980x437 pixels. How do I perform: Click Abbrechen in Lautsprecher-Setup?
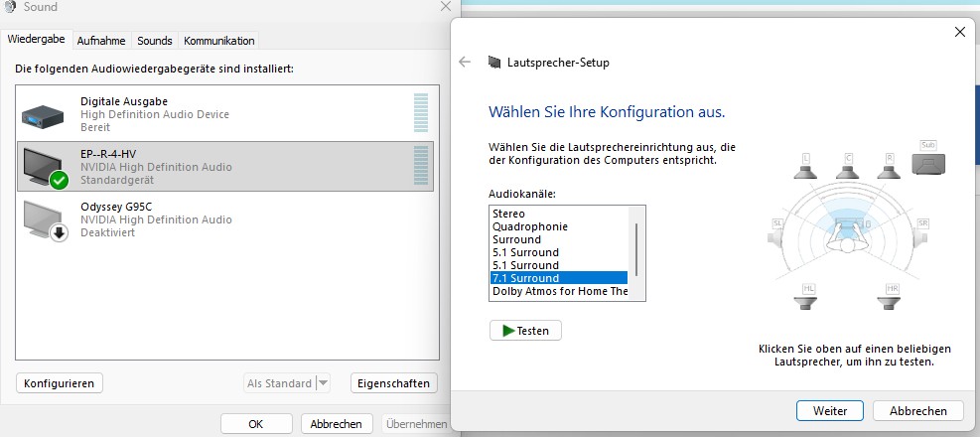click(x=918, y=411)
